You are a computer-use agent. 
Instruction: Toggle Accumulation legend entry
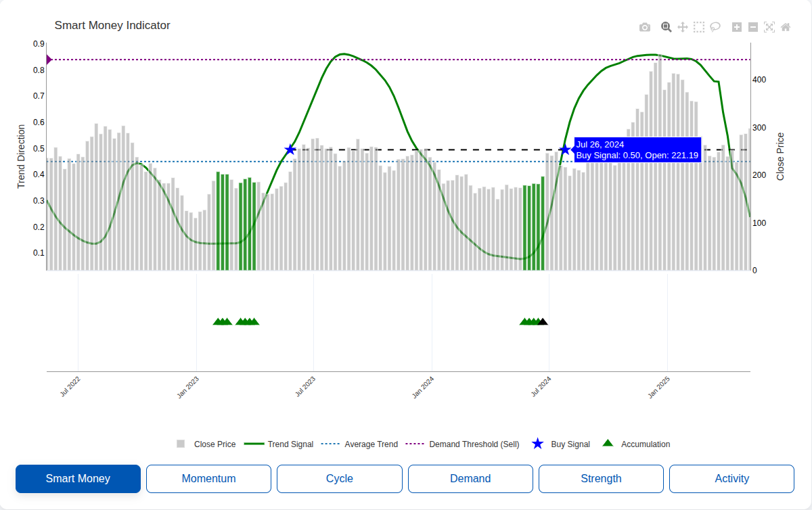(x=636, y=444)
